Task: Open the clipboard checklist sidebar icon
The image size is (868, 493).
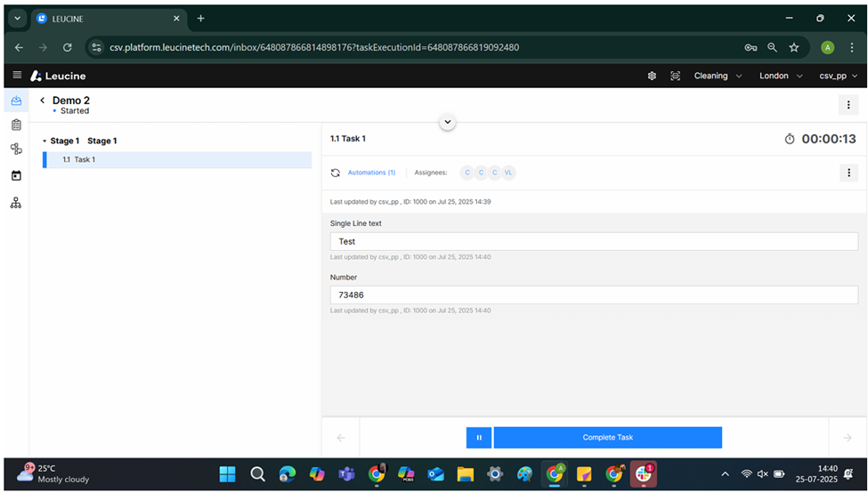Action: (x=16, y=125)
